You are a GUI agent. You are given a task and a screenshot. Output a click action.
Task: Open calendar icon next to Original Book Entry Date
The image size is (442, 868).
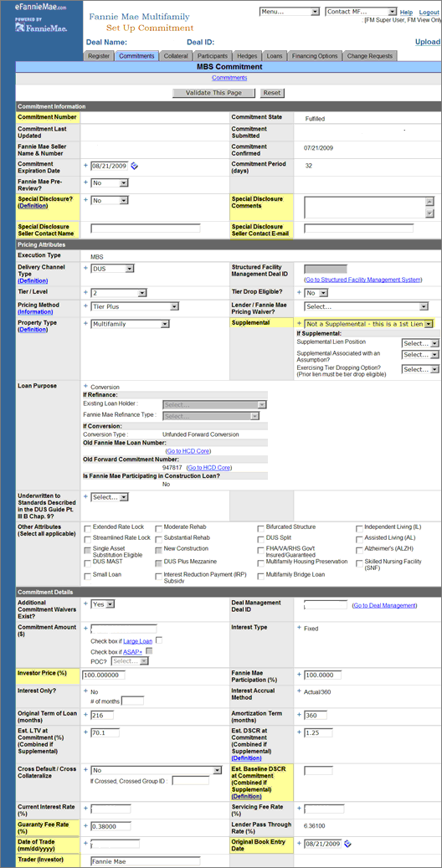(x=347, y=845)
